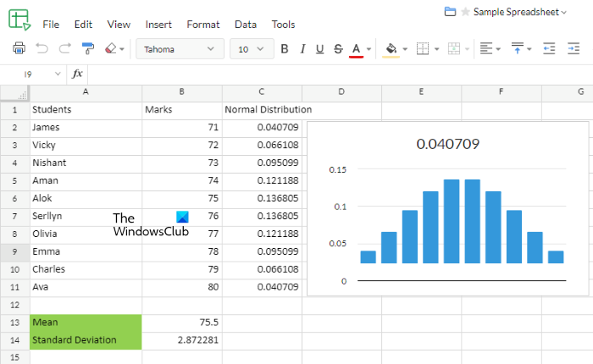Select the cell containing Charles

coord(86,269)
